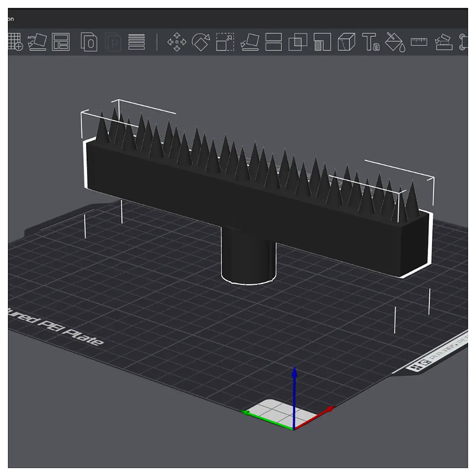The width and height of the screenshot is (476, 476).
Task: Run Auto Orient on the model
Action: click(37, 42)
